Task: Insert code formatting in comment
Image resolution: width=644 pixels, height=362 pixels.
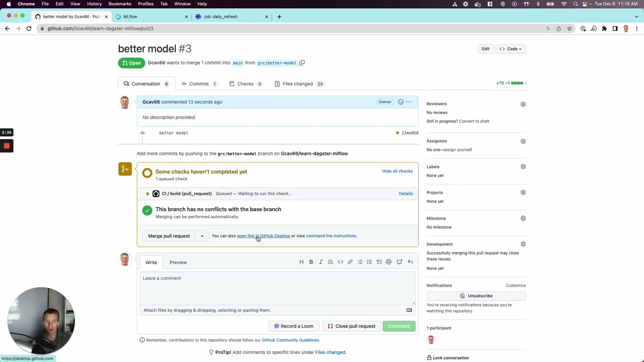Action: [x=340, y=262]
